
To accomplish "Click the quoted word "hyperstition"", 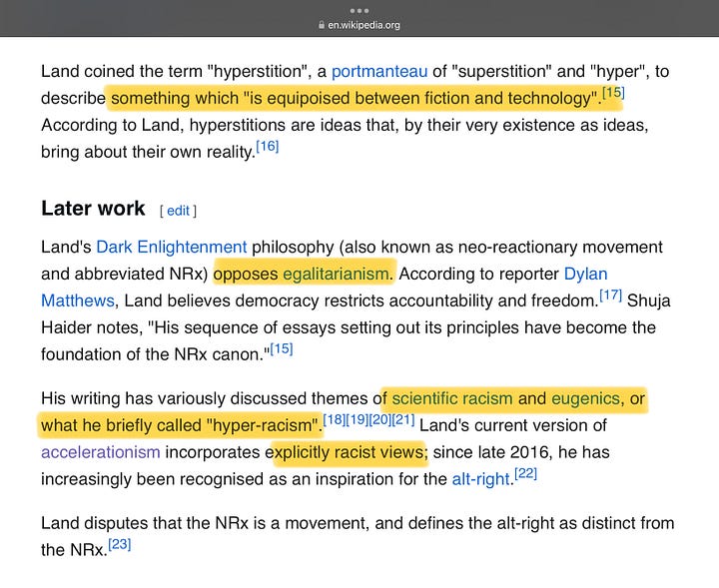I will tap(258, 72).
